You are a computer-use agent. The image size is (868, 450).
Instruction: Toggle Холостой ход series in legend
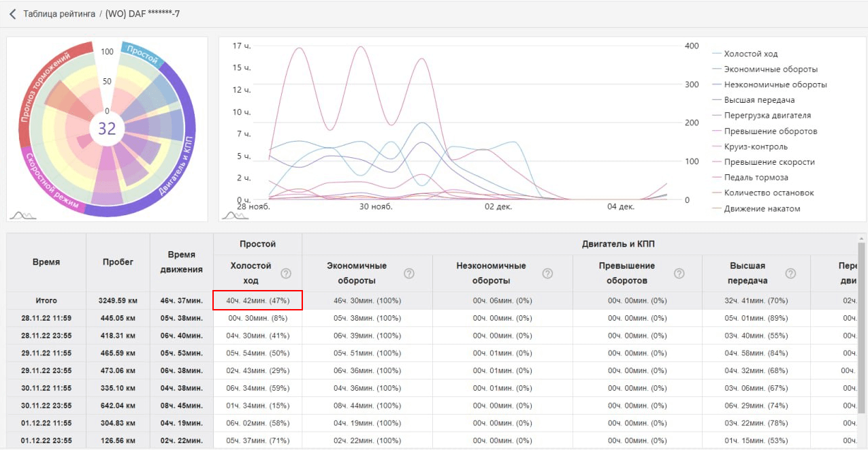(750, 54)
